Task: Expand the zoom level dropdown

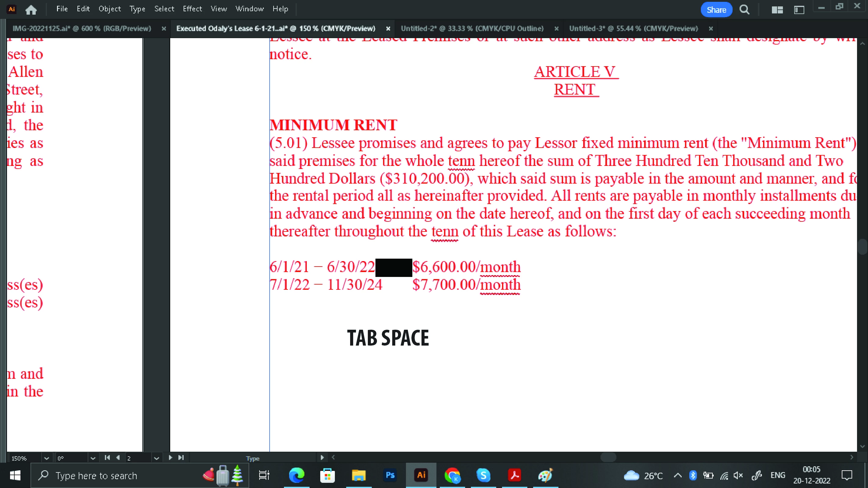Action: coord(46,458)
